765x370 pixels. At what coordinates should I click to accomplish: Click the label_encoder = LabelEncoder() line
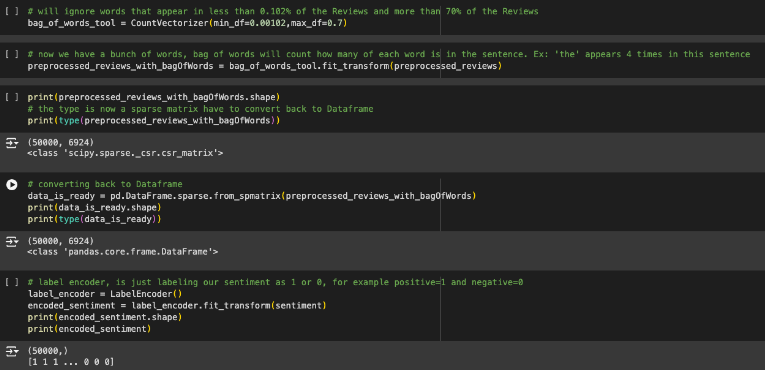(x=104, y=294)
